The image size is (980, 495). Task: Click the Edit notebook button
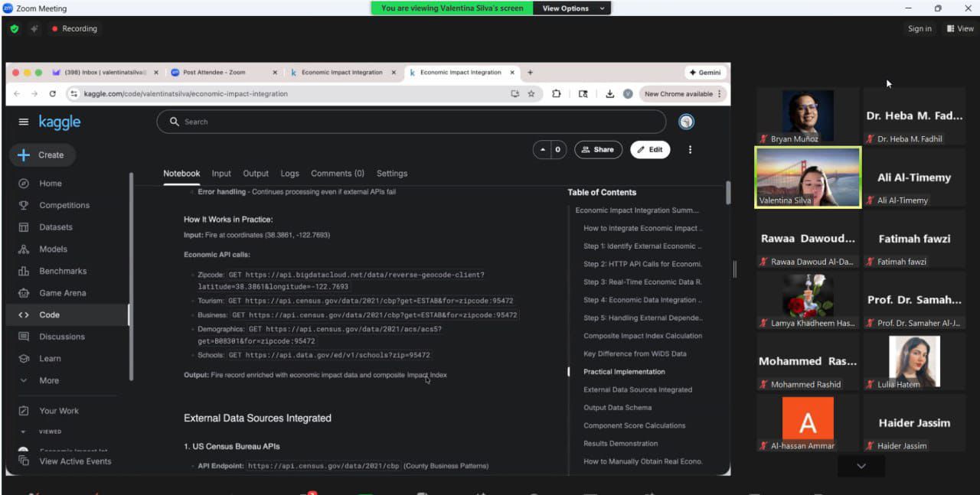(x=650, y=150)
